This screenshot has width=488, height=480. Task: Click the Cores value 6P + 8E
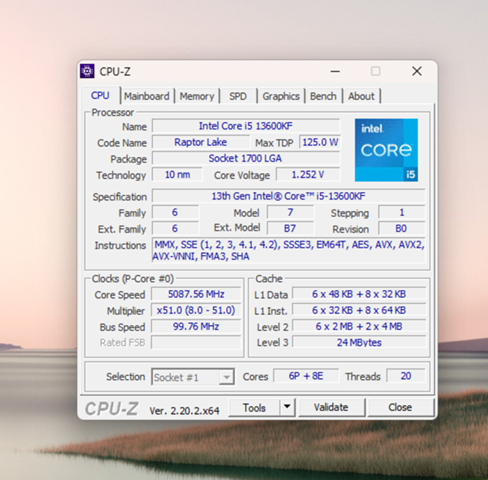306,376
